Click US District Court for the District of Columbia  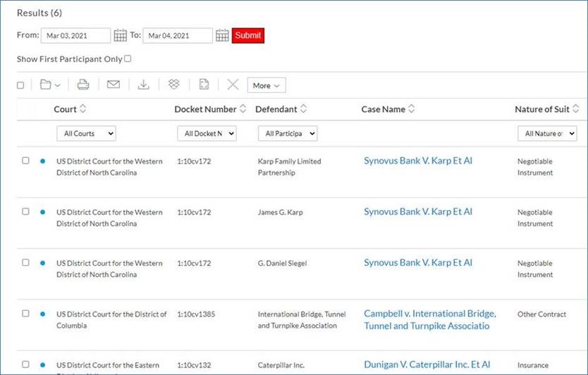tap(111, 320)
